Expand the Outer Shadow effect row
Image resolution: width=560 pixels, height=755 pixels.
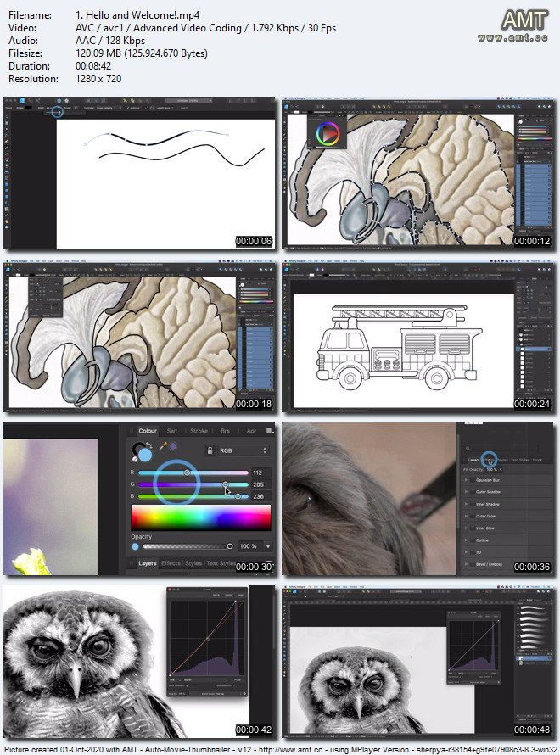(x=466, y=492)
